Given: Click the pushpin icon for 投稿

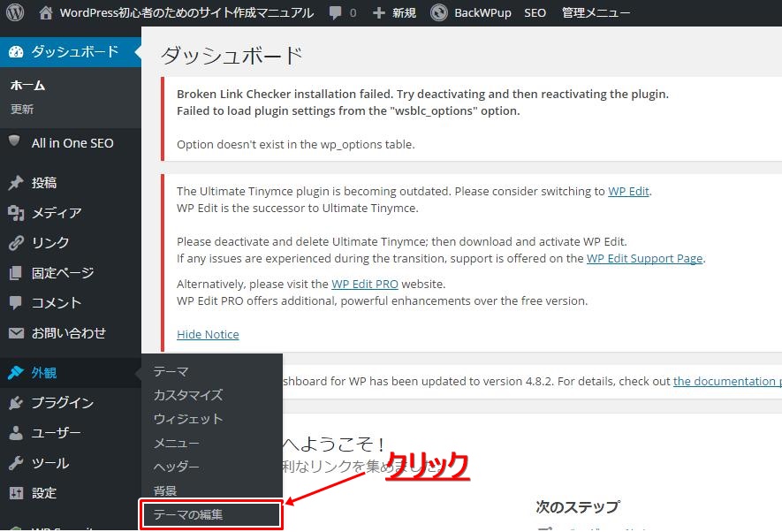Looking at the screenshot, I should pyautogui.click(x=16, y=183).
